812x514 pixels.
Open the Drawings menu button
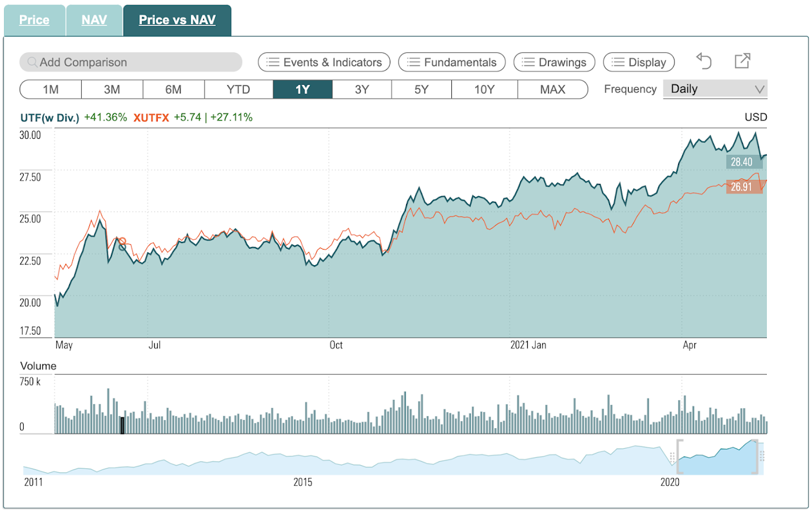click(554, 62)
